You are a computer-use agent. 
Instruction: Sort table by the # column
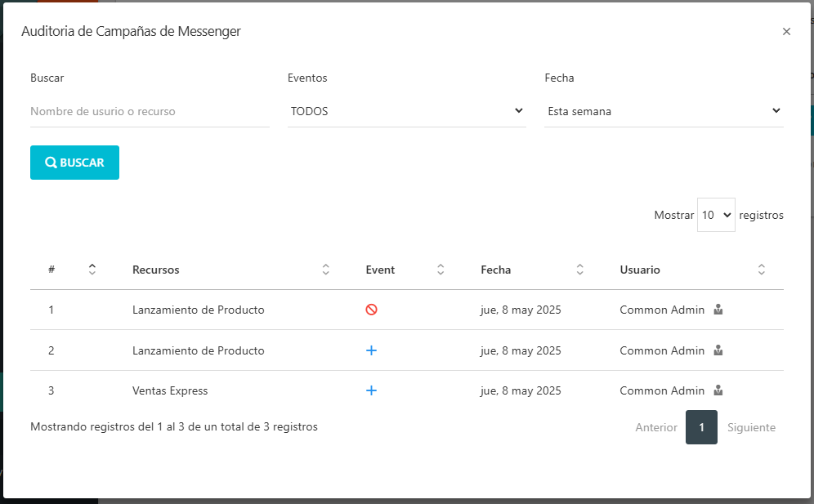tap(92, 270)
